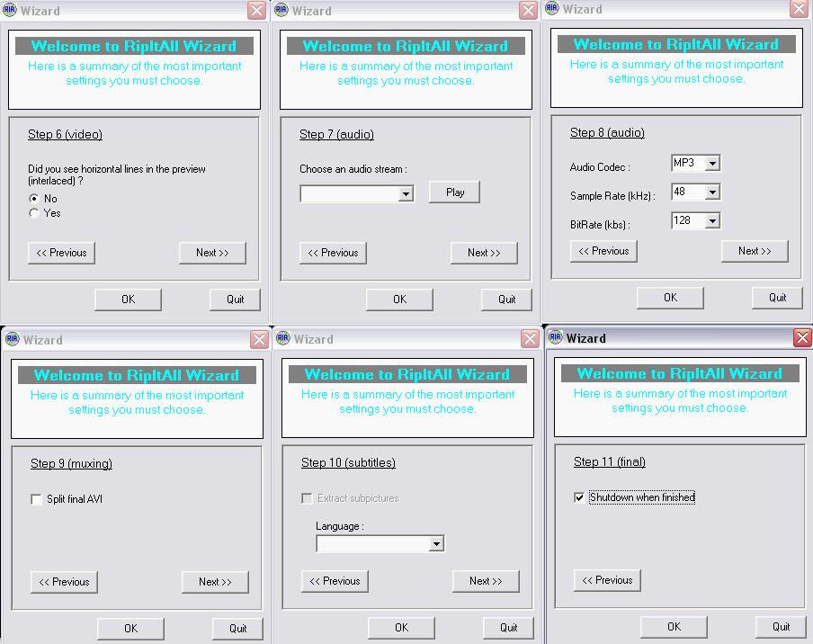
Task: Click the 'Audio Codec :' label
Action: [600, 167]
